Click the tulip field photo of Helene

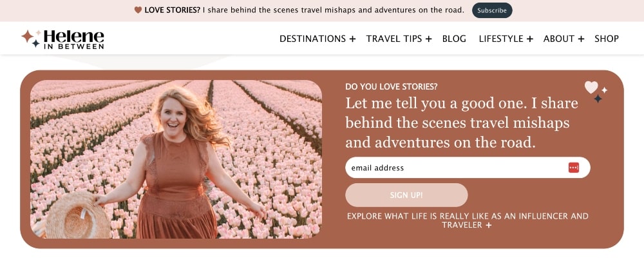coord(176,159)
